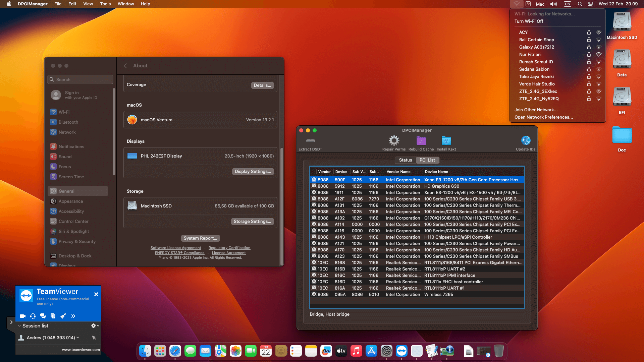Click the TeamViewer paintbrush whiteboard icon
Viewport: 644px width, 362px height.
[63, 316]
